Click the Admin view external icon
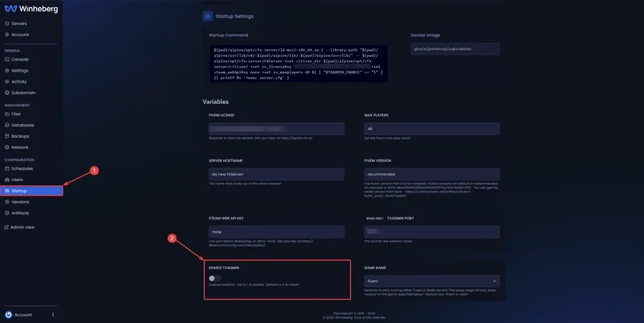The image size is (644, 323). click(x=6, y=227)
